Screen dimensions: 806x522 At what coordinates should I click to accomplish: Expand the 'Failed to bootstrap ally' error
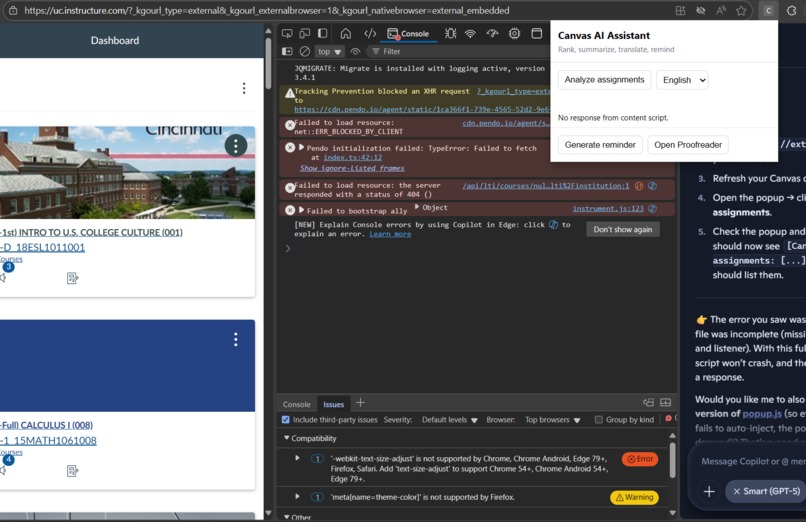coord(302,210)
